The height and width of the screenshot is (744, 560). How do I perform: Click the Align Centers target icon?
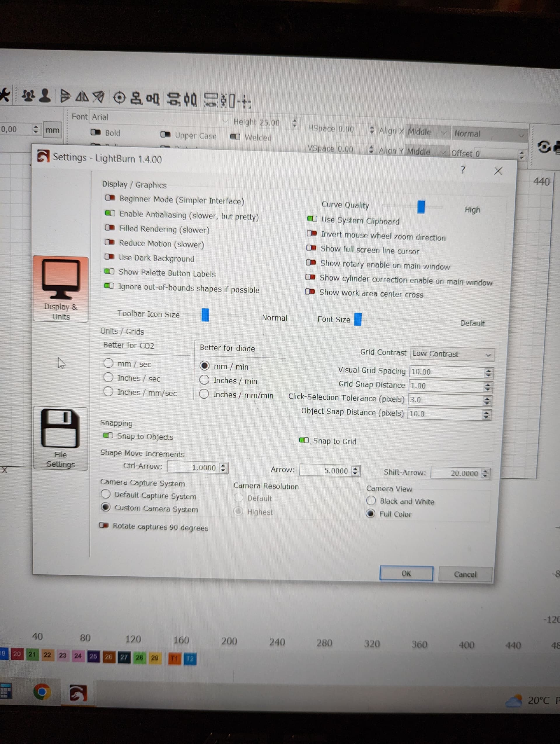tap(119, 98)
